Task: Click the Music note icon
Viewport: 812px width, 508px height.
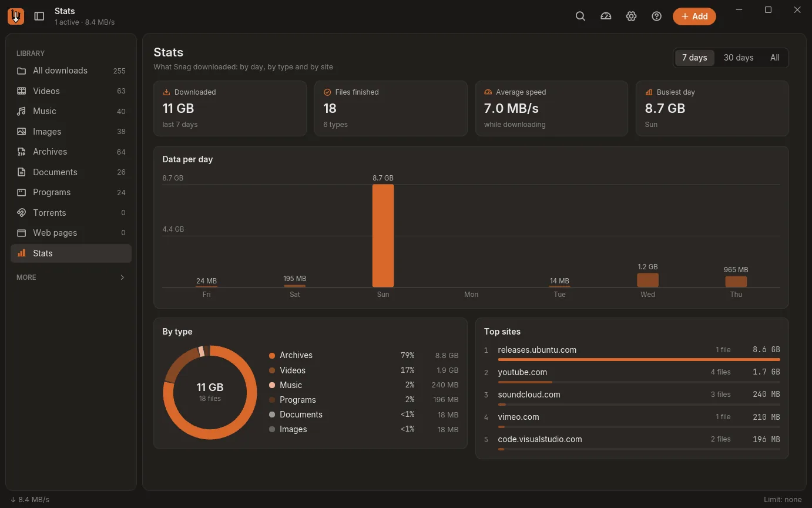Action: click(22, 111)
